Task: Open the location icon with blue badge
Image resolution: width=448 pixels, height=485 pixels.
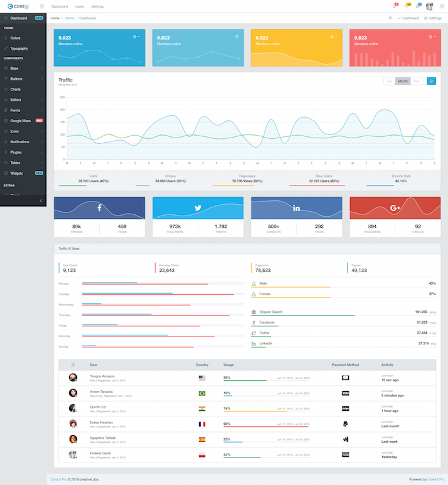Action: point(418,6)
